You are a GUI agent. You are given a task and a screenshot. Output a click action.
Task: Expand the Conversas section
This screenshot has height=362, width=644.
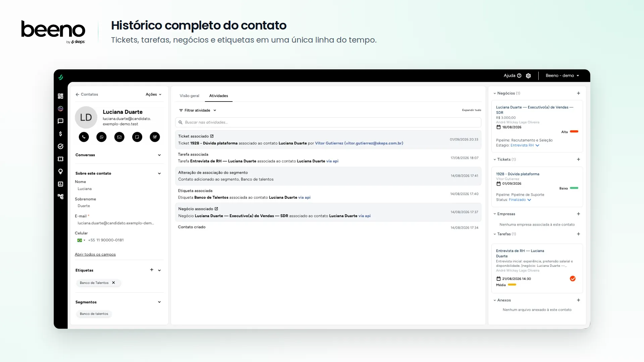pyautogui.click(x=159, y=155)
